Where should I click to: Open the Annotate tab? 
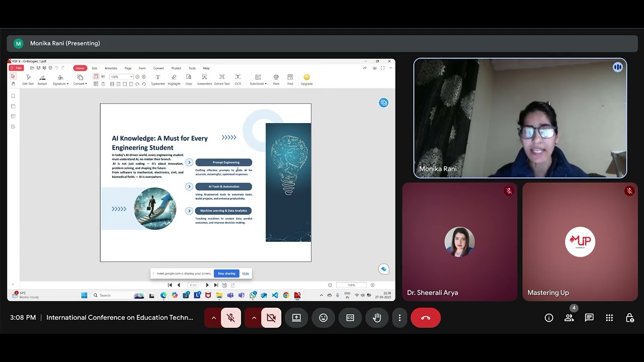(111, 68)
